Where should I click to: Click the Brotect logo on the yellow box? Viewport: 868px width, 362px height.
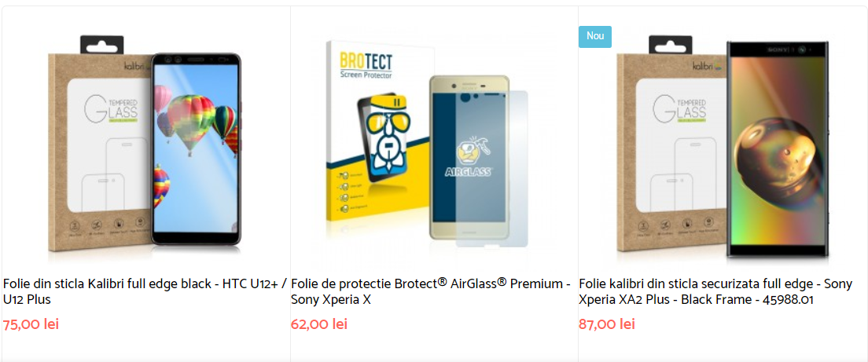(366, 63)
